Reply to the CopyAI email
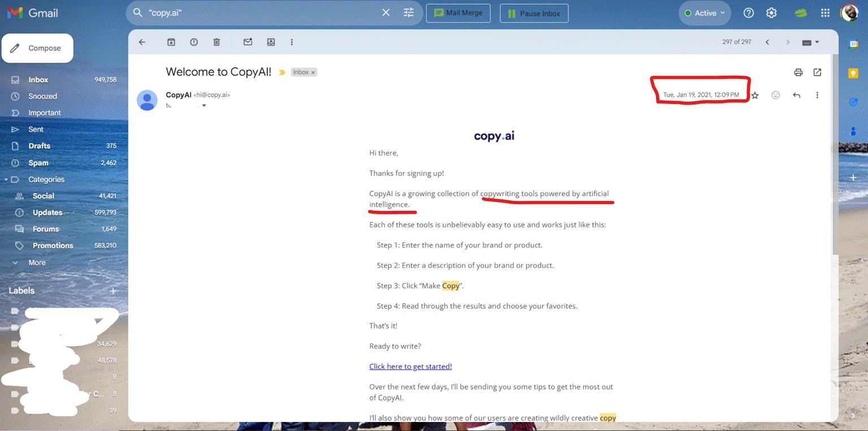This screenshot has width=868, height=431. click(797, 95)
